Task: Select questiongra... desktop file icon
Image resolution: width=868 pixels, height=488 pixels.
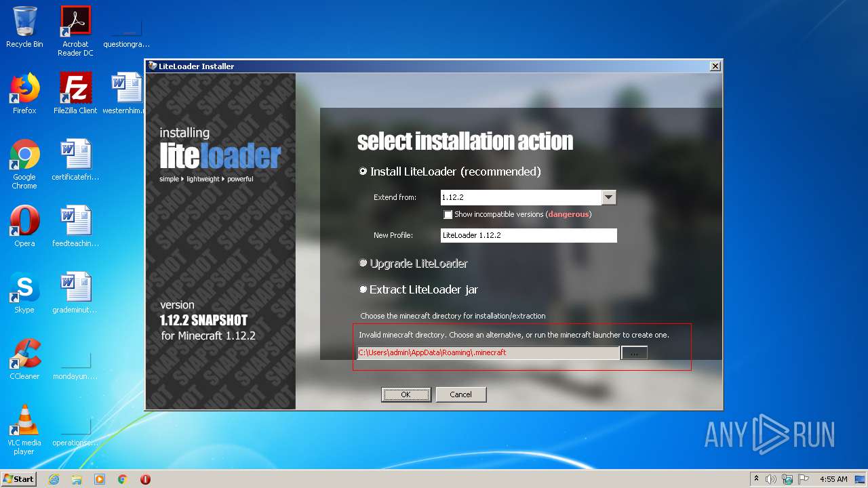Action: 126,31
